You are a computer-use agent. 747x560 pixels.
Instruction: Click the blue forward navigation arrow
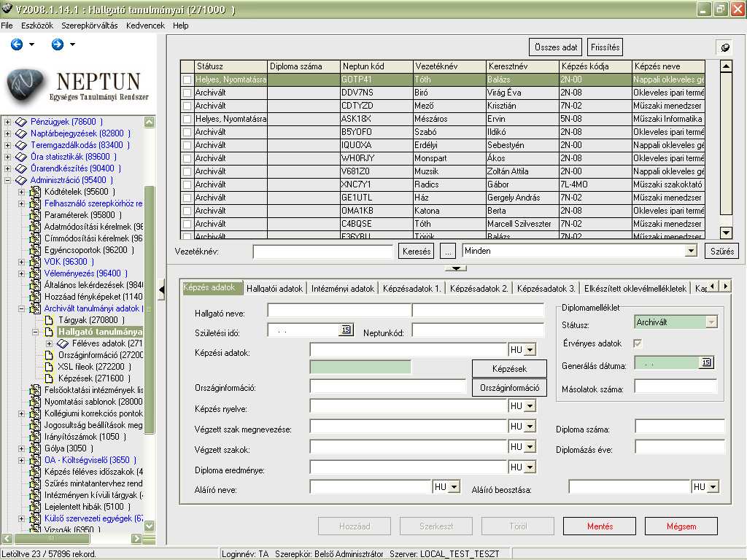pos(58,44)
